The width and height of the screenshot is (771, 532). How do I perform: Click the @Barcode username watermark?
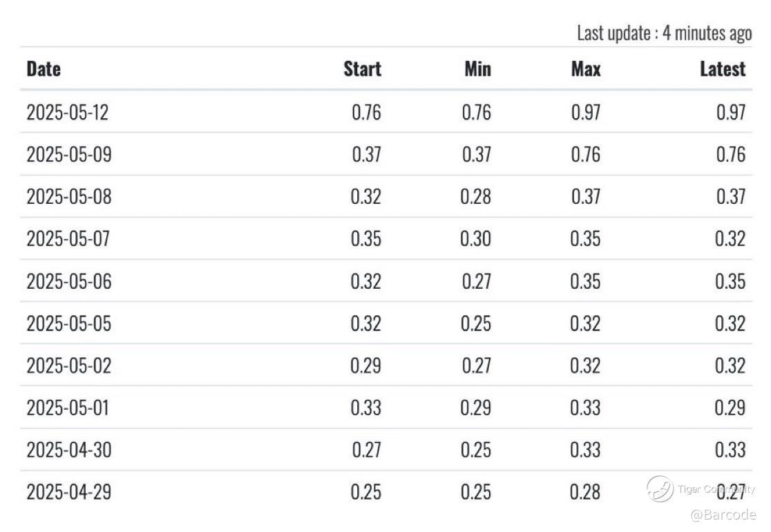(723, 515)
